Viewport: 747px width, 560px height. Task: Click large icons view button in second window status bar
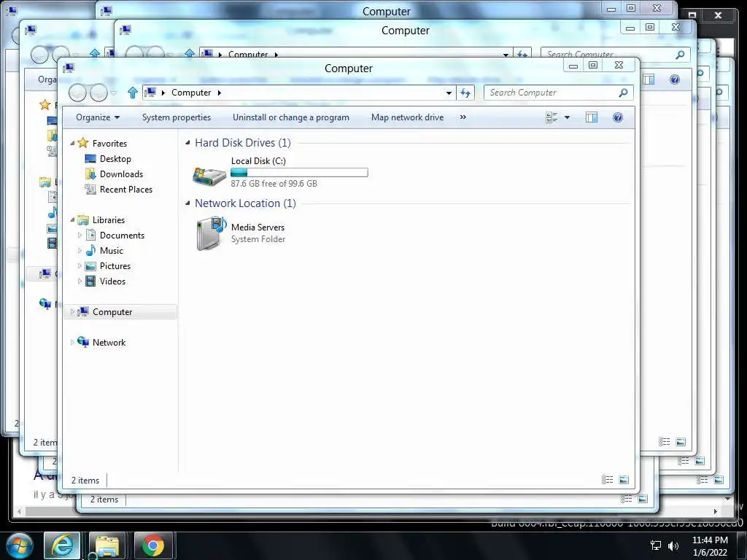pos(681,442)
